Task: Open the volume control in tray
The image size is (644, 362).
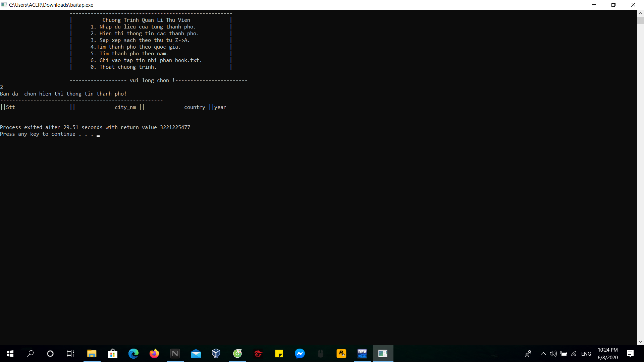Action: tap(553, 354)
